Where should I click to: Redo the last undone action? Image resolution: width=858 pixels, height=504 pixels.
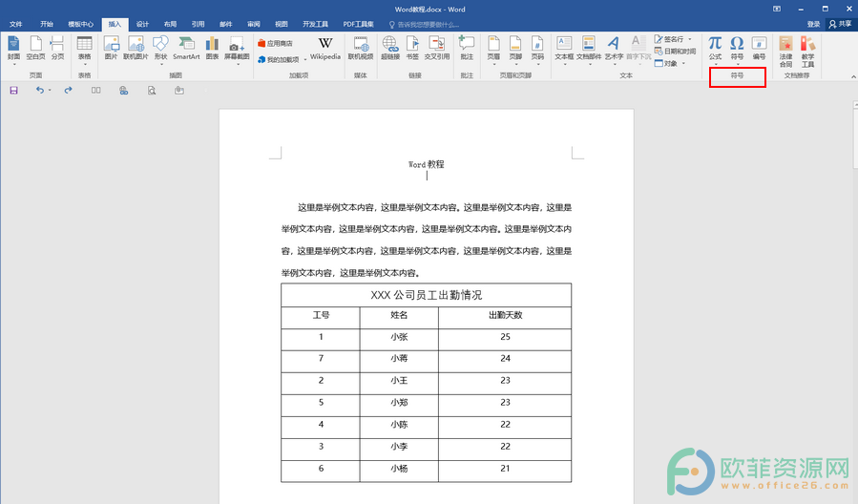[x=68, y=91]
